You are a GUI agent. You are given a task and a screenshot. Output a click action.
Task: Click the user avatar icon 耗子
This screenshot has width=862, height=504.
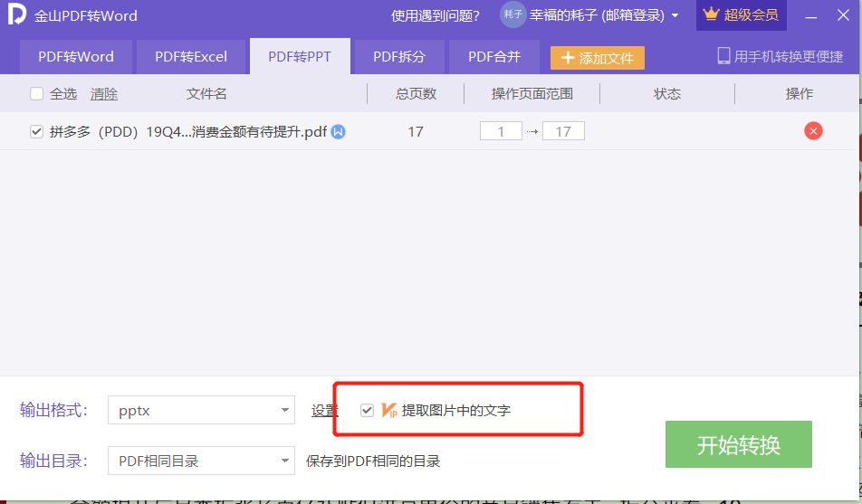(x=512, y=14)
